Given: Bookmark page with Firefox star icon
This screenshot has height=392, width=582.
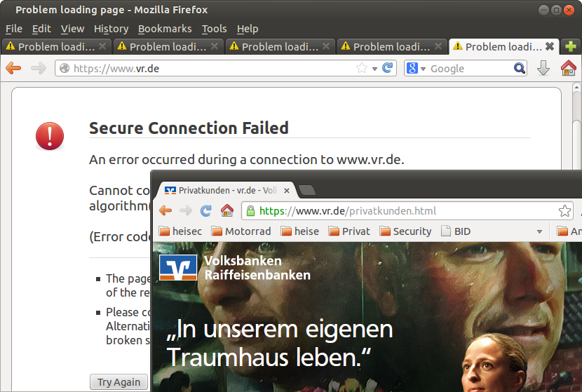Looking at the screenshot, I should (x=362, y=68).
